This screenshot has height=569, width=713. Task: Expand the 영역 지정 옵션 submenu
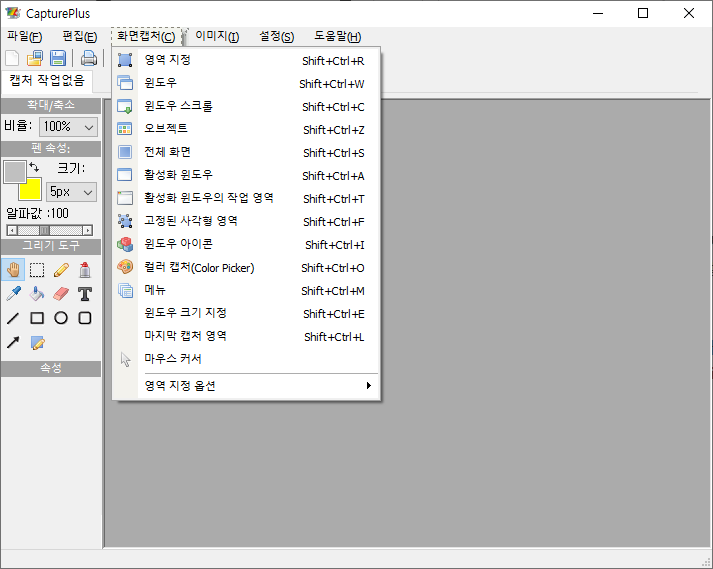point(245,386)
